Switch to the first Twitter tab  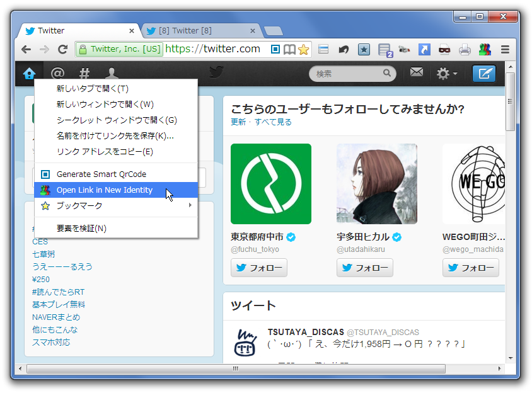click(78, 31)
